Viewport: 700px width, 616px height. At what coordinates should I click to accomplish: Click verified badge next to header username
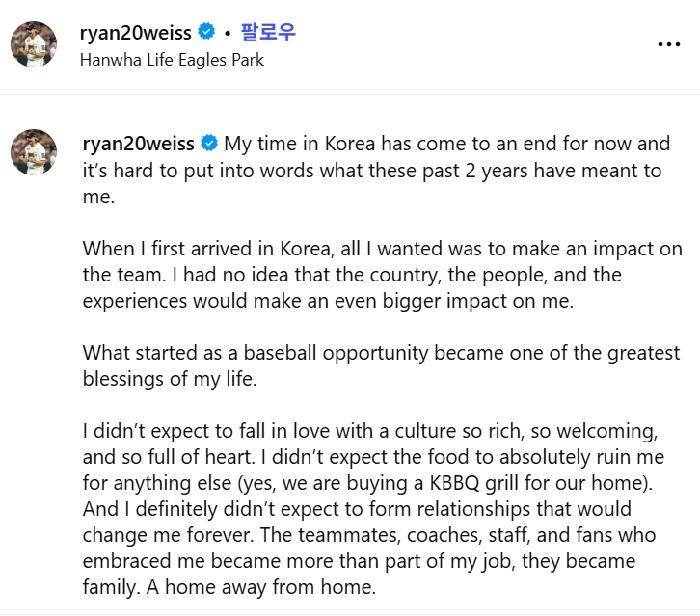205,33
